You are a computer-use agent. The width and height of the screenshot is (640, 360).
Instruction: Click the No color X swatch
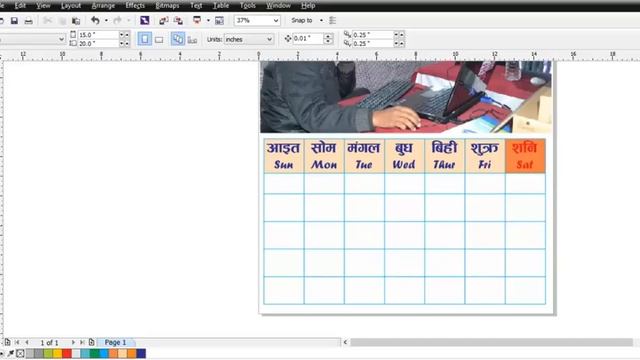click(20, 353)
